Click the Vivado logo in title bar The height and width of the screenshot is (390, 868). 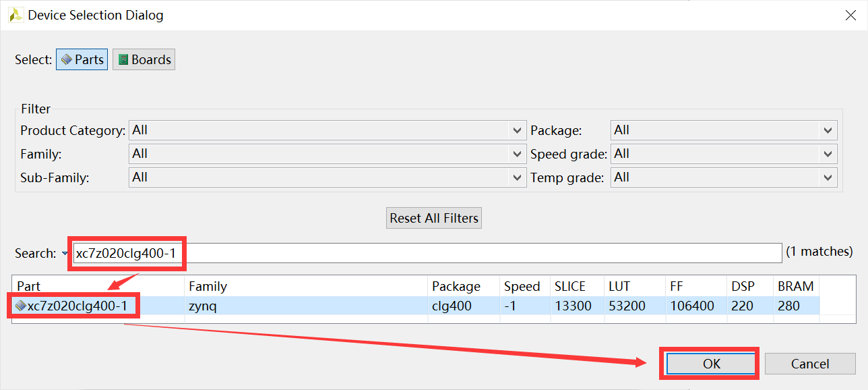coord(15,15)
